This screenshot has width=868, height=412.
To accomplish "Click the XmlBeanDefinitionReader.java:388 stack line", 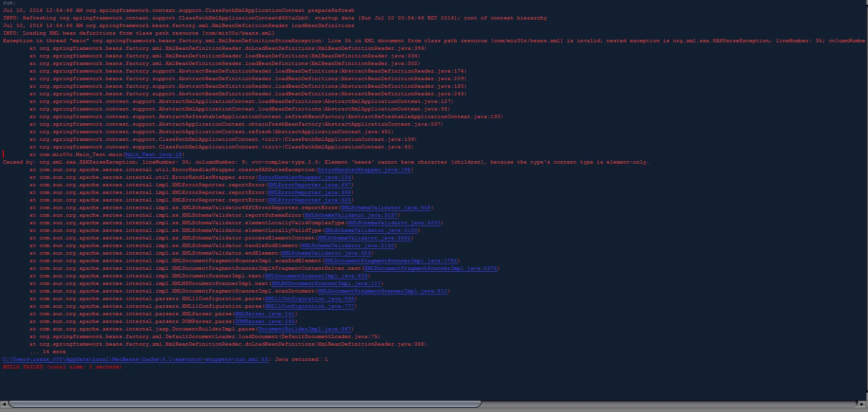I will (x=228, y=344).
